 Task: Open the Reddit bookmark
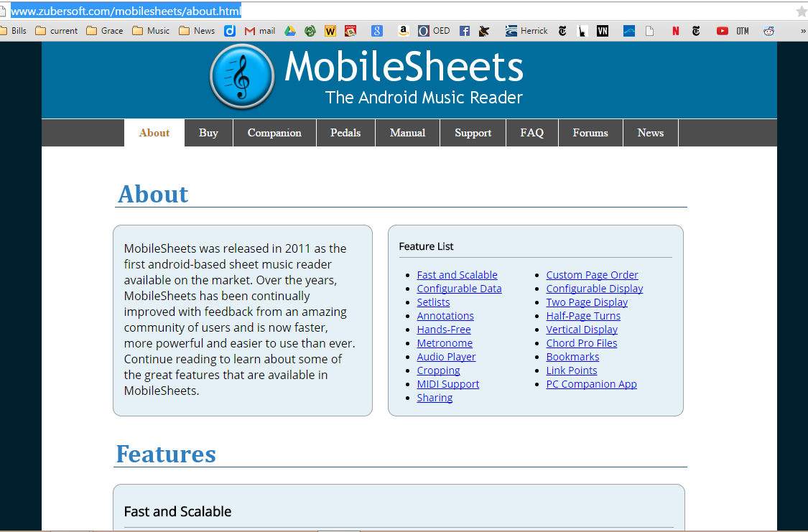click(x=768, y=31)
